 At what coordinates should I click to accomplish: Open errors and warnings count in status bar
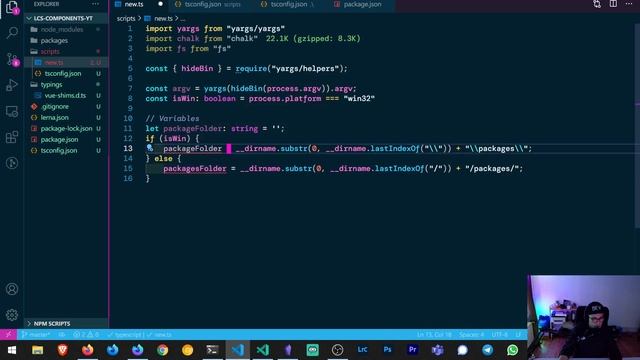click(x=86, y=335)
